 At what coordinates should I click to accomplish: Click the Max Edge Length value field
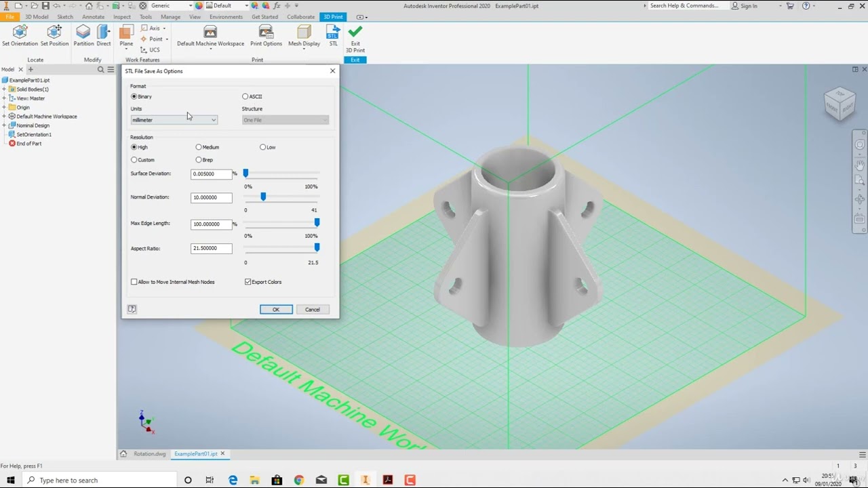point(212,224)
